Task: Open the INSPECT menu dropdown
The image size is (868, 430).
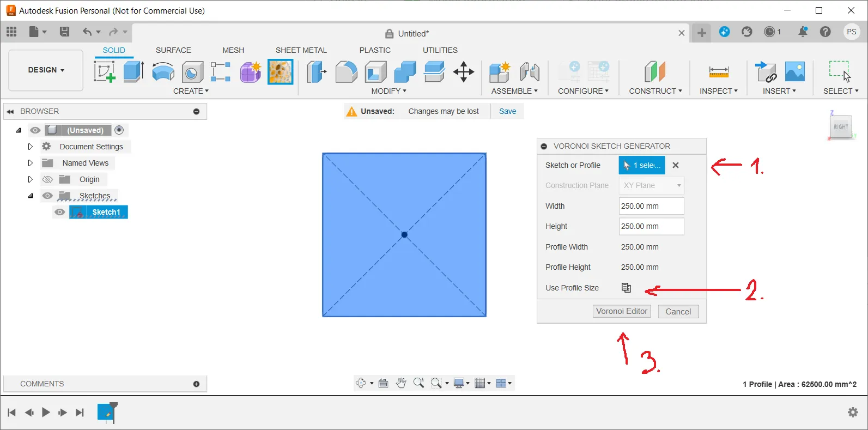Action: point(719,91)
